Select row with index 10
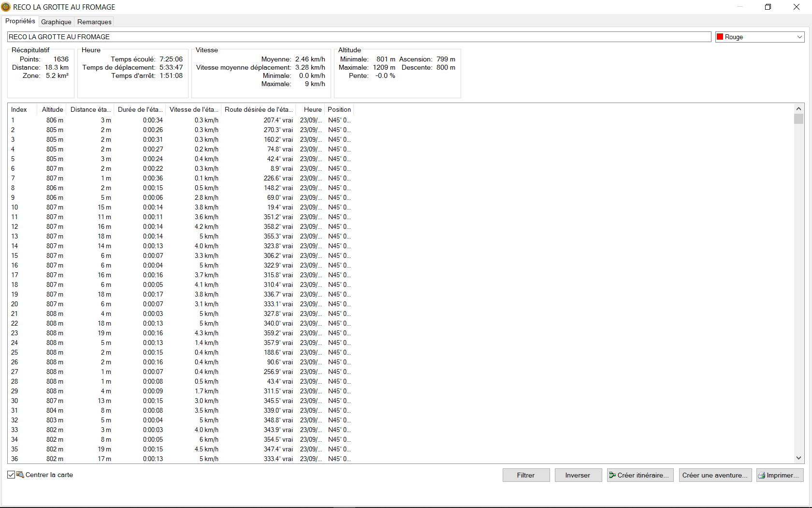Viewport: 812px width, 508px height. 181,207
